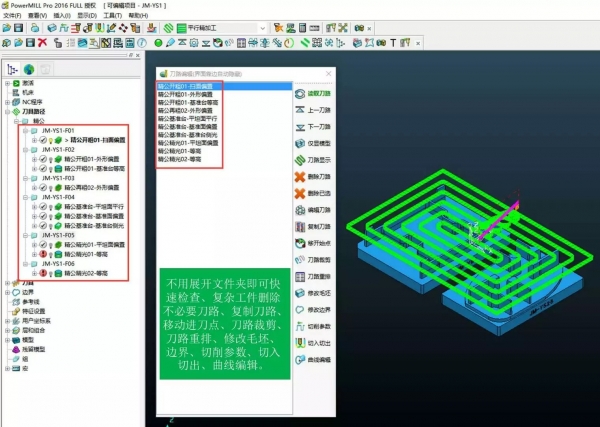The image size is (600, 427).
Task: Click the 刀路重排 button
Action: click(x=313, y=275)
